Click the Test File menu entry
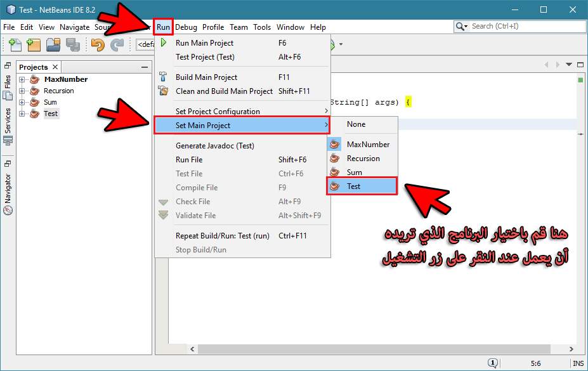The height and width of the screenshot is (371, 588). click(x=243, y=174)
